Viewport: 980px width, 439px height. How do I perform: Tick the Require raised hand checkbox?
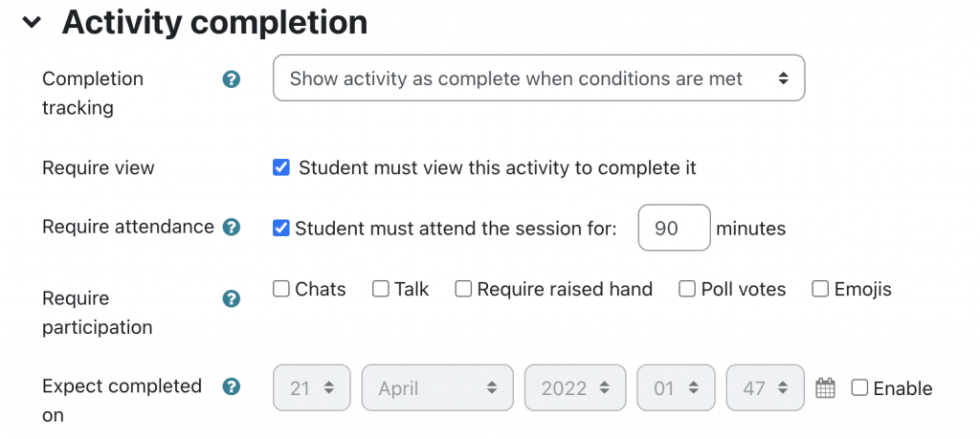click(x=463, y=289)
